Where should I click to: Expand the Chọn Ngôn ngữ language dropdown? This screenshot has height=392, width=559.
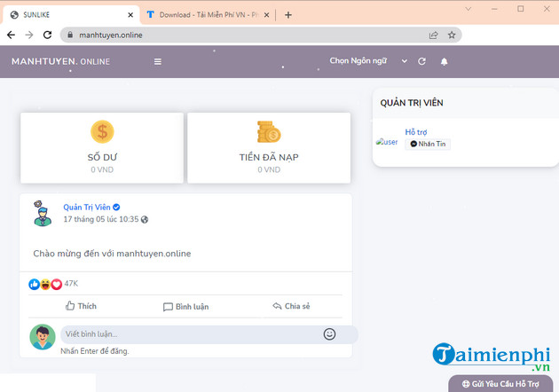coord(368,61)
